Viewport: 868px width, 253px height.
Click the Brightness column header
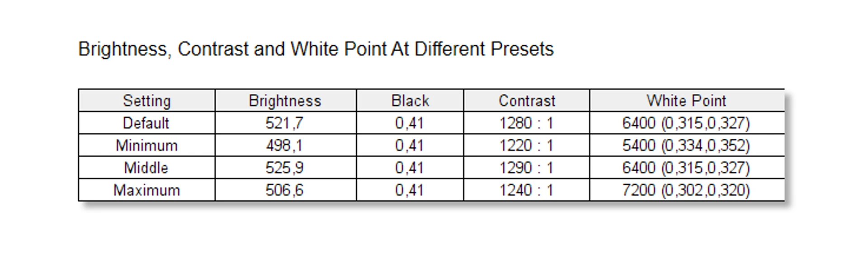point(285,101)
